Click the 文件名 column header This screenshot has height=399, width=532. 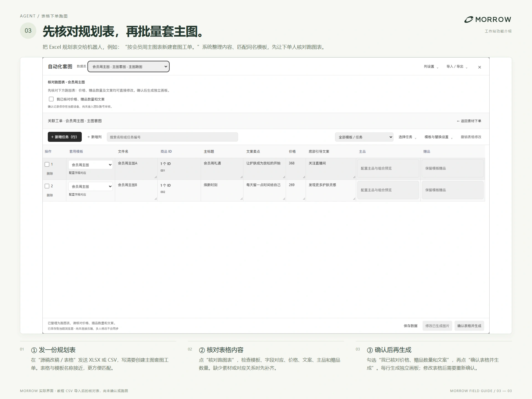(123, 152)
